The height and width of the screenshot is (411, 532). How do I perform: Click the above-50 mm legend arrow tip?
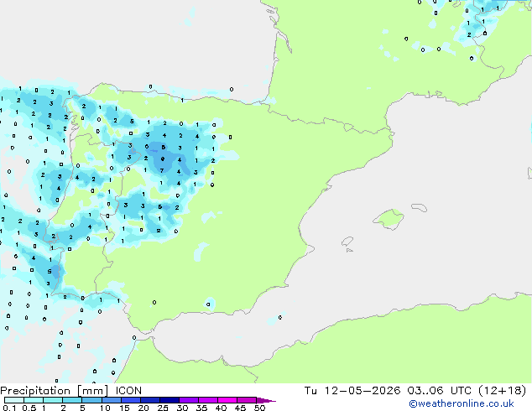coord(266,400)
